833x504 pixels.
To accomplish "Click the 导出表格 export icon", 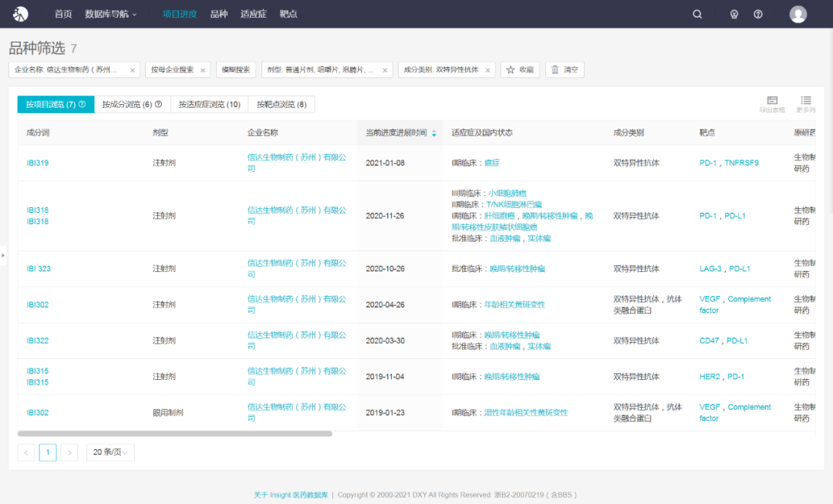I will [772, 104].
